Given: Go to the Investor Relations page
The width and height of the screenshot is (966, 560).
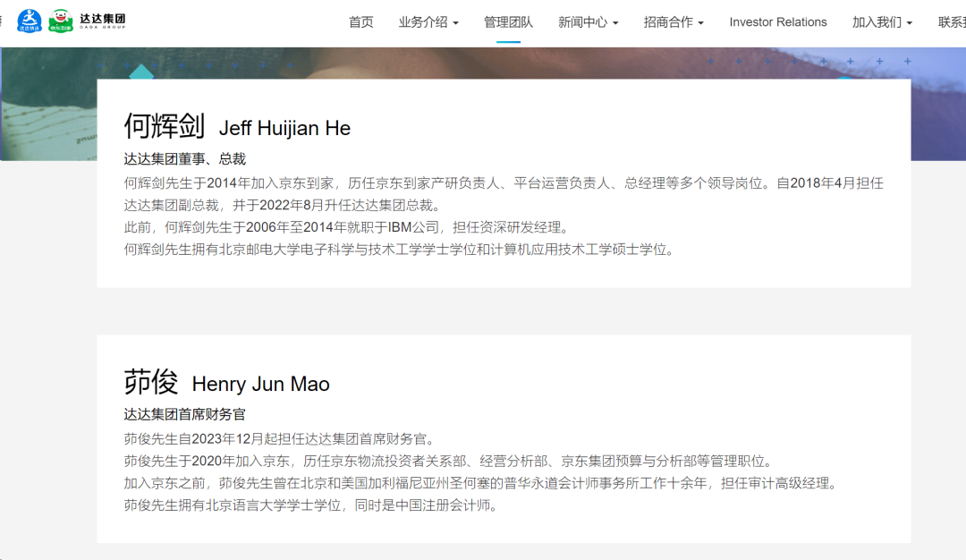Looking at the screenshot, I should point(778,22).
